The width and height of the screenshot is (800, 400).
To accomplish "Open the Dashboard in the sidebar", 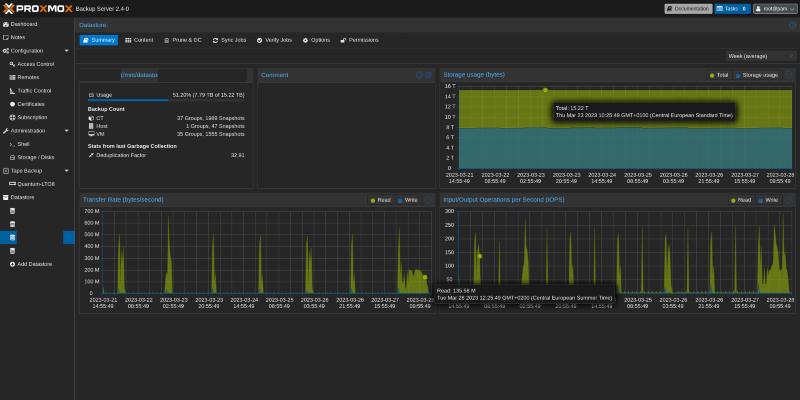I will pyautogui.click(x=24, y=23).
